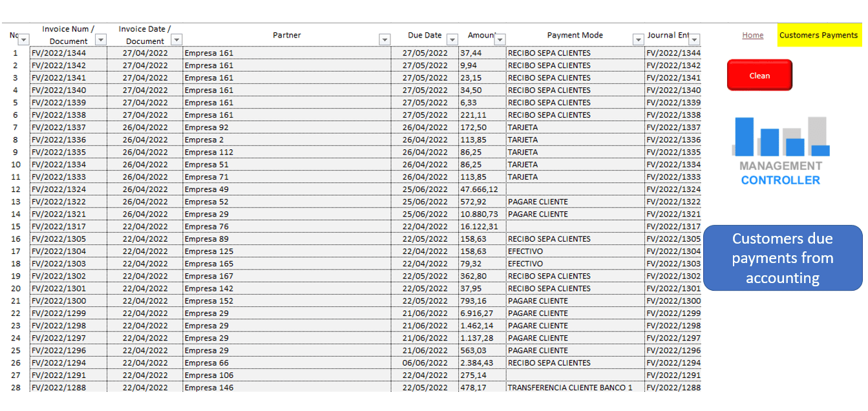Click the amount cell 47.666,12
The height and width of the screenshot is (411, 868).
click(479, 189)
